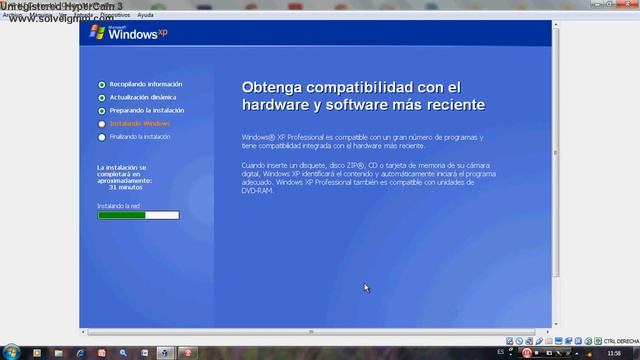
Task: Show hidden tray icons arrow
Action: coord(577,353)
